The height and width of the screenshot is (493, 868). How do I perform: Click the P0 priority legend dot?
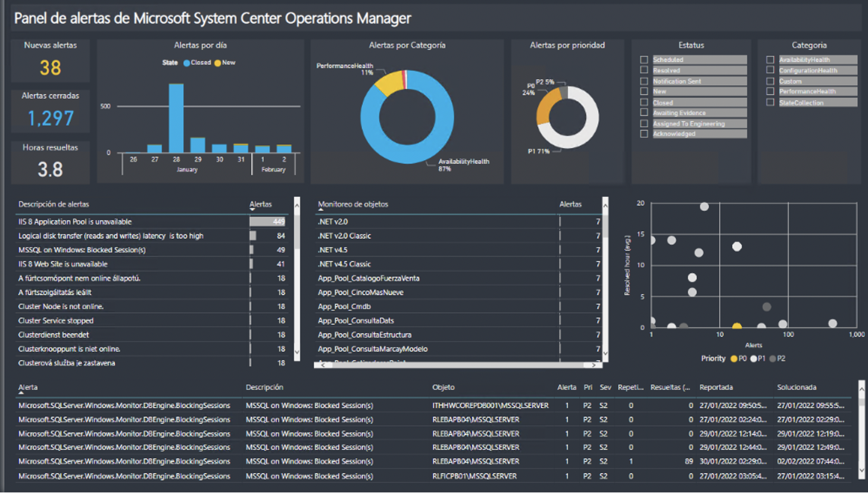click(734, 358)
